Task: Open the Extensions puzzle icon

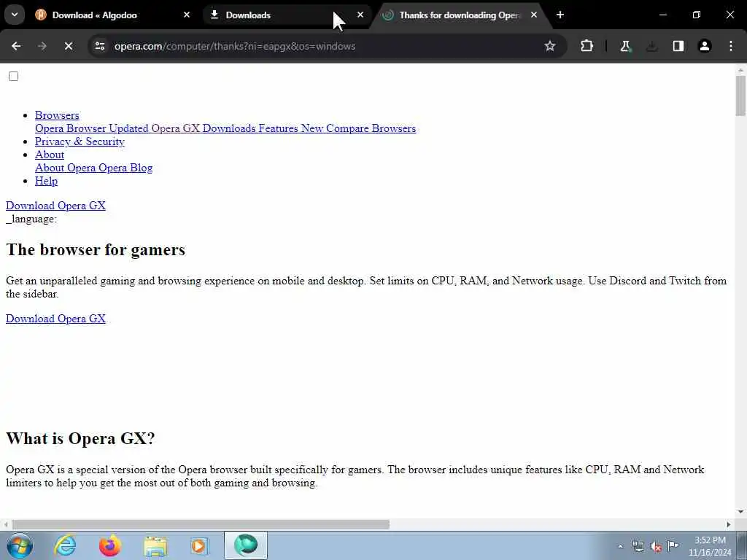Action: click(x=587, y=46)
